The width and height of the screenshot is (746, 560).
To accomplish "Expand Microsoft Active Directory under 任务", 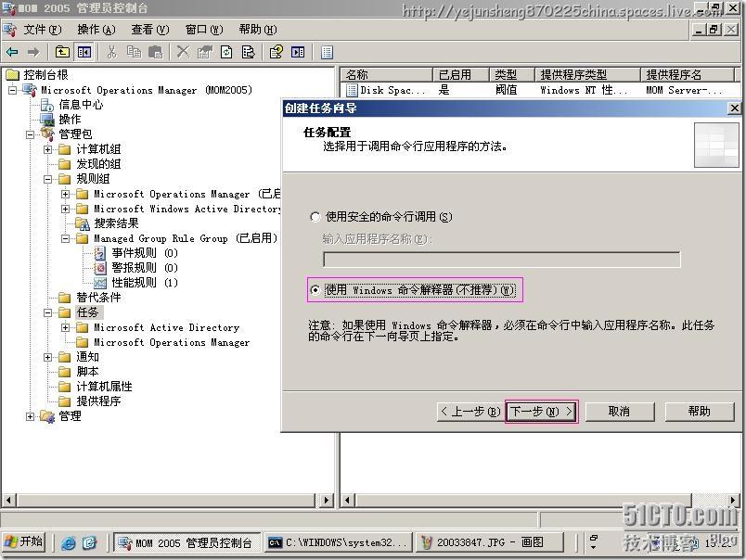I will tap(65, 327).
